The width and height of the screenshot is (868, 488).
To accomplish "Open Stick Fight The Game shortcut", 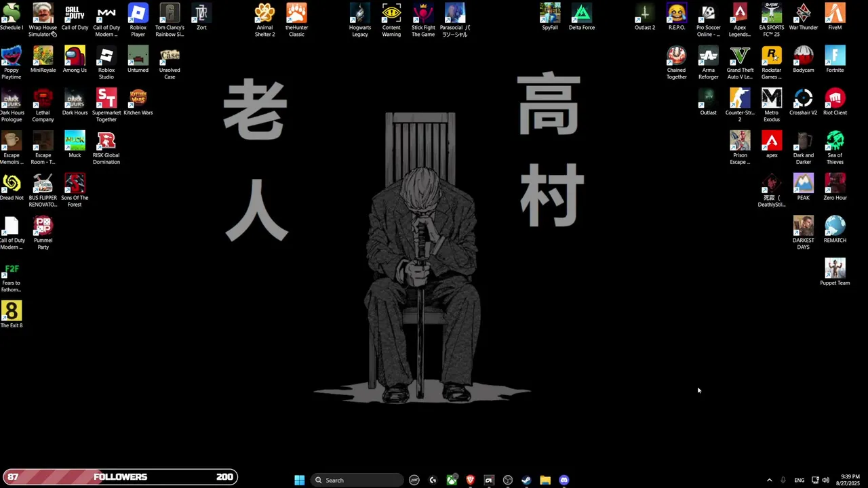I will 423,20.
